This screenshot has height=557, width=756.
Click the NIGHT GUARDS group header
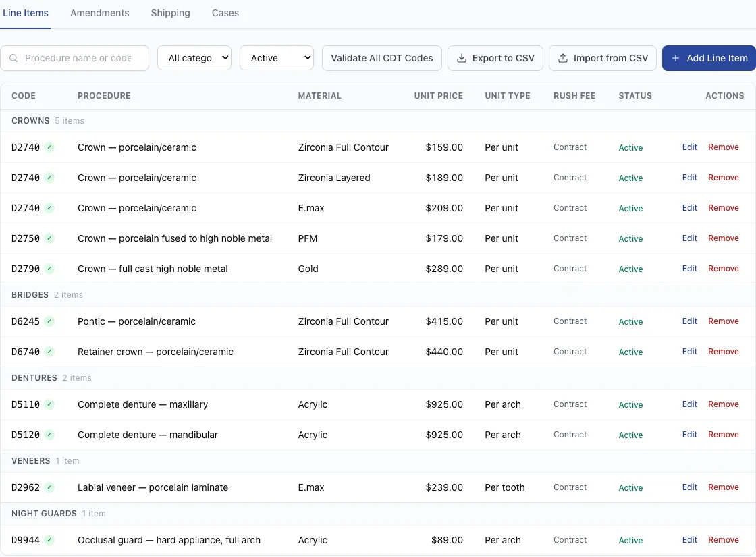coord(378,513)
